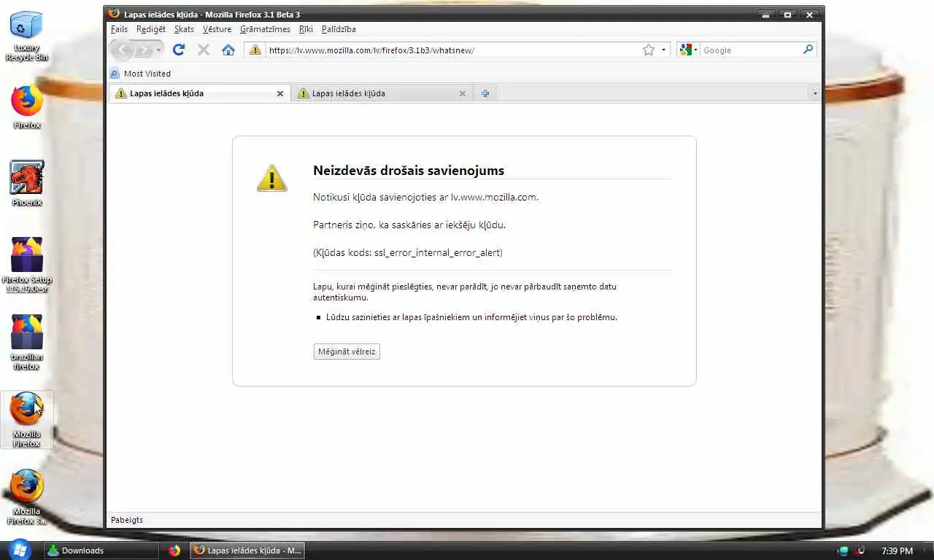Image resolution: width=934 pixels, height=560 pixels.
Task: Go forward using the Forward arrow button
Action: click(144, 50)
